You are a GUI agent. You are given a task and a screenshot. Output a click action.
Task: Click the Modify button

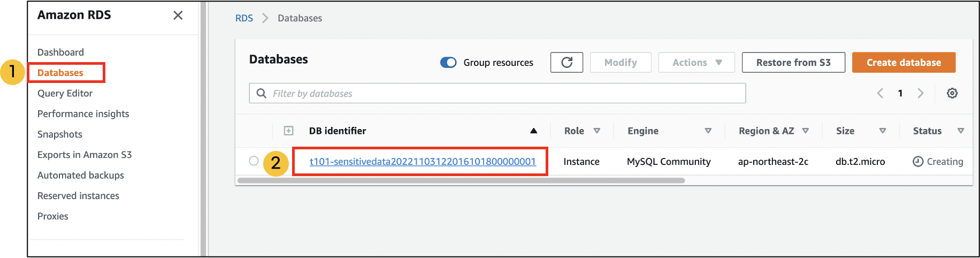point(621,63)
